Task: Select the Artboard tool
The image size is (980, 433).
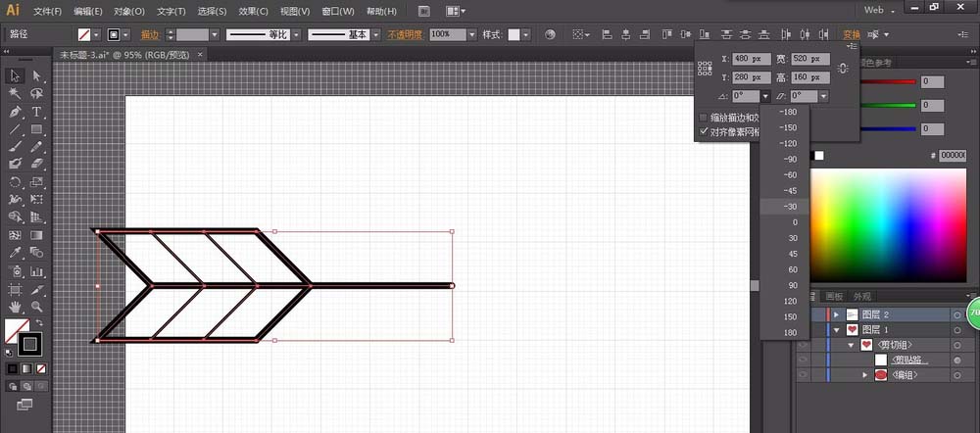Action: pos(15,289)
